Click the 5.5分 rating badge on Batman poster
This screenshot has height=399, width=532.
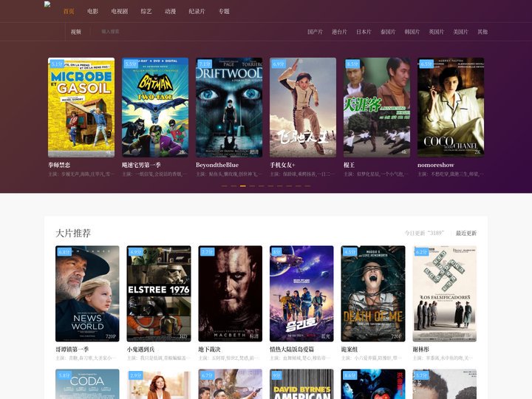click(x=131, y=64)
